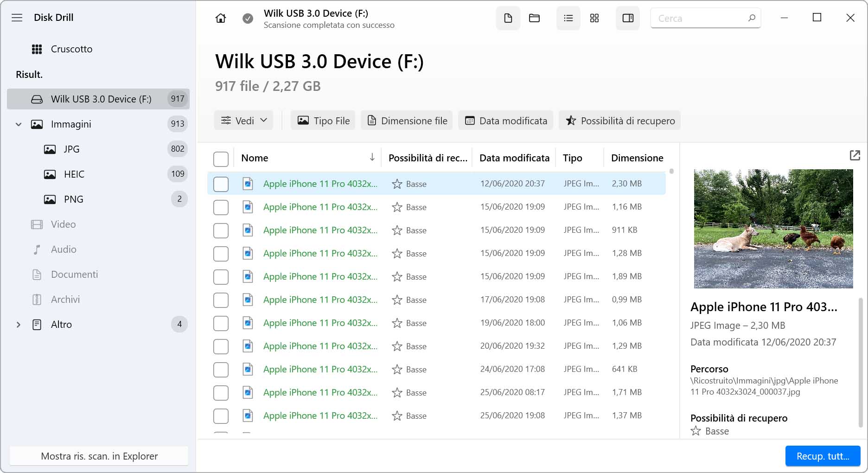Click the file list vertical scrollbar
This screenshot has height=473, width=868.
pos(671,172)
